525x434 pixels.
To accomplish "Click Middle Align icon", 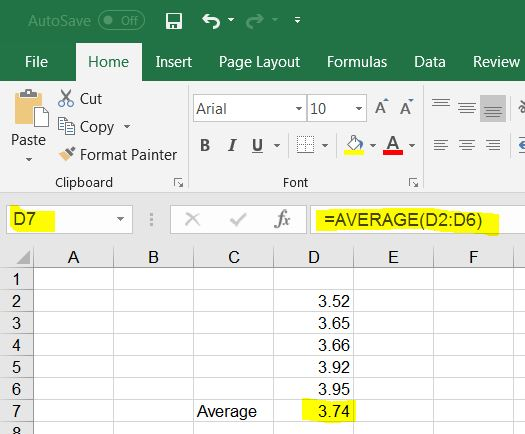I will 467,108.
